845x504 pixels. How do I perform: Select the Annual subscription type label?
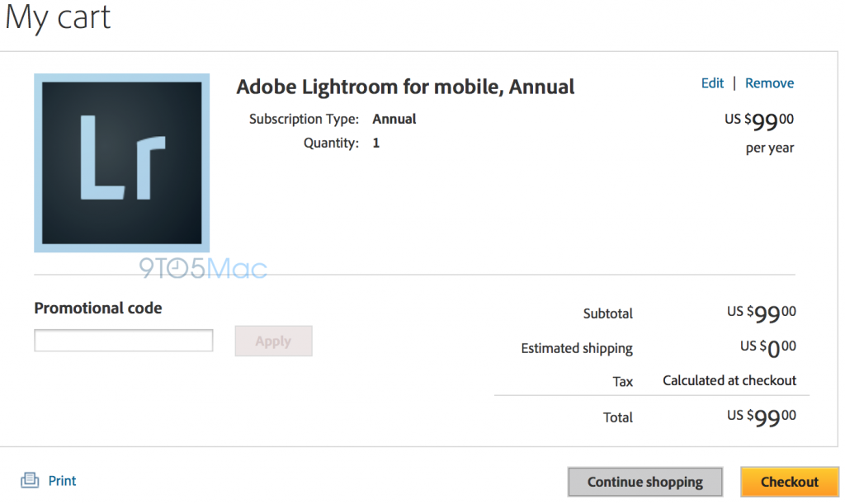coord(394,118)
